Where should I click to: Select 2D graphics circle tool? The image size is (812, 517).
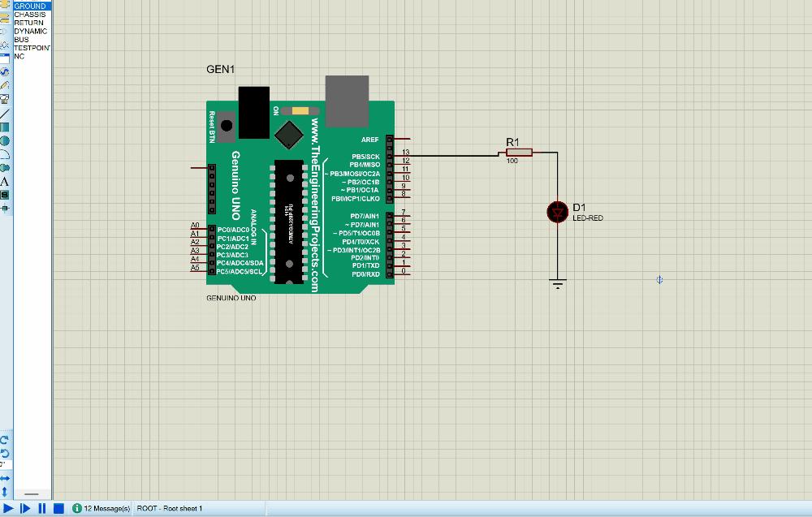5,140
